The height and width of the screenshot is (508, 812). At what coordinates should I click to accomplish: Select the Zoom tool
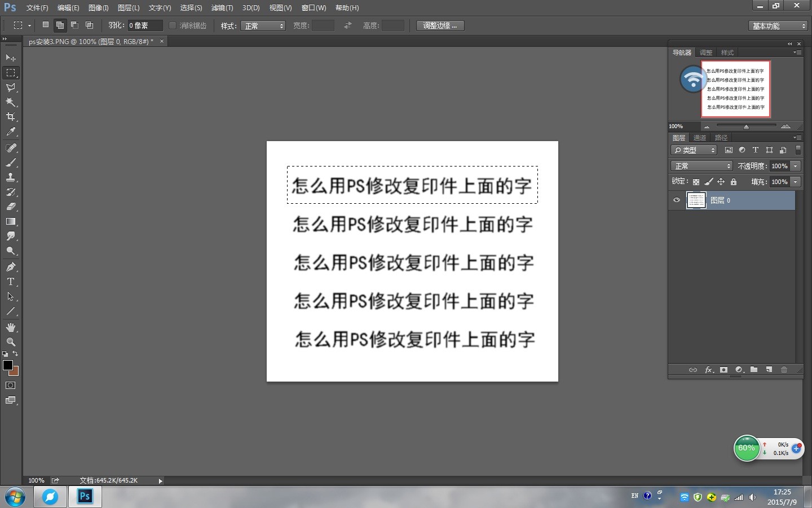(11, 342)
